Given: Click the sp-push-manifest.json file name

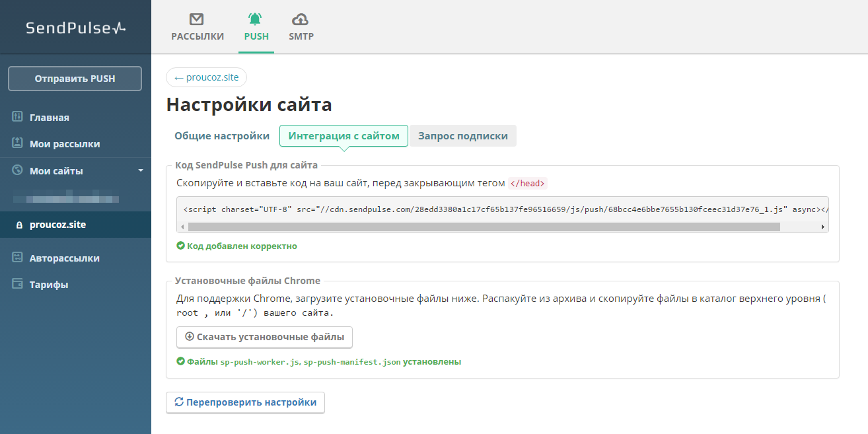Looking at the screenshot, I should pos(352,362).
